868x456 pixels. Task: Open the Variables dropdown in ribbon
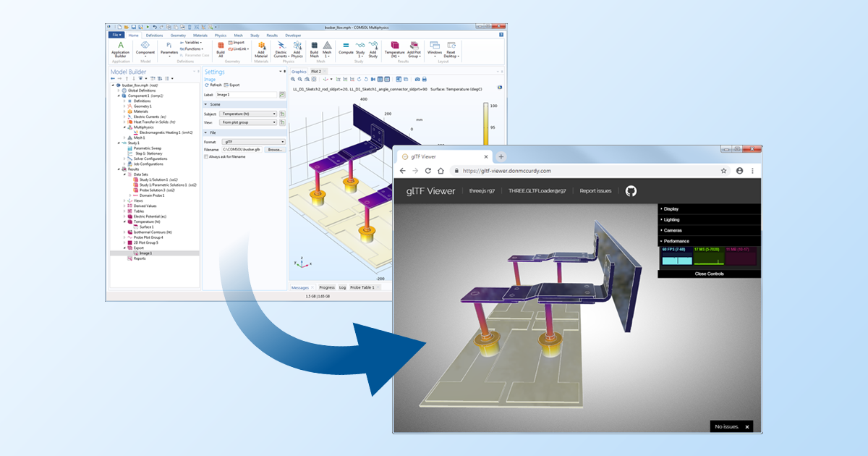190,43
